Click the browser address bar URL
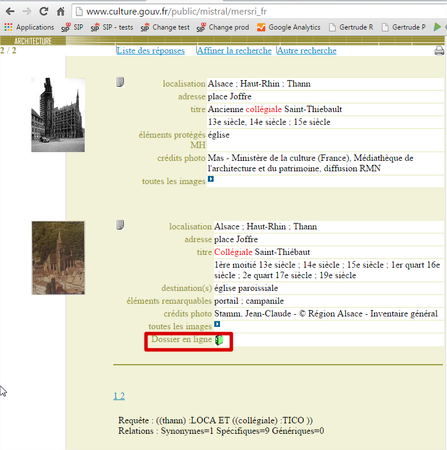 (x=177, y=12)
